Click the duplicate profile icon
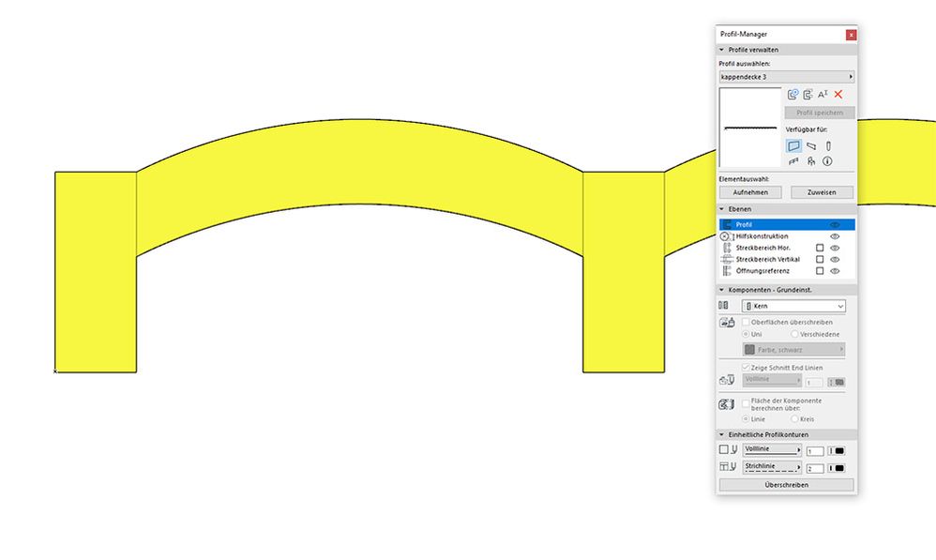Image resolution: width=936 pixels, height=560 pixels. click(x=808, y=95)
